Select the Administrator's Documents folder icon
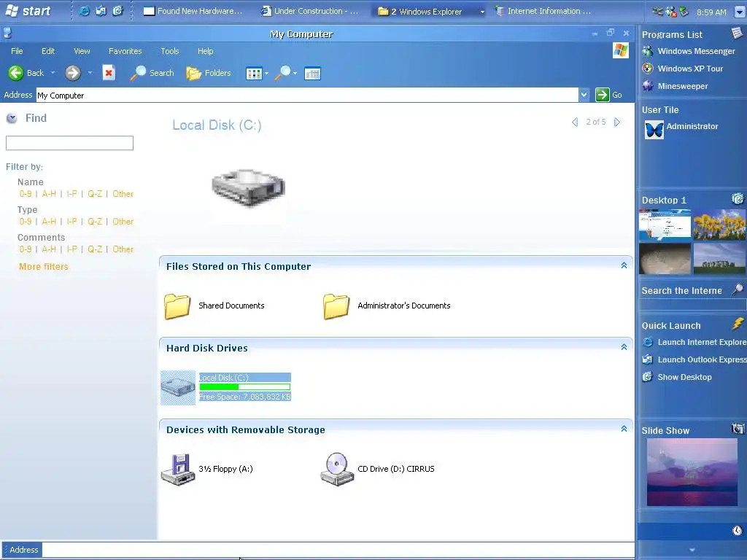Viewport: 747px width, 560px height. tap(336, 306)
